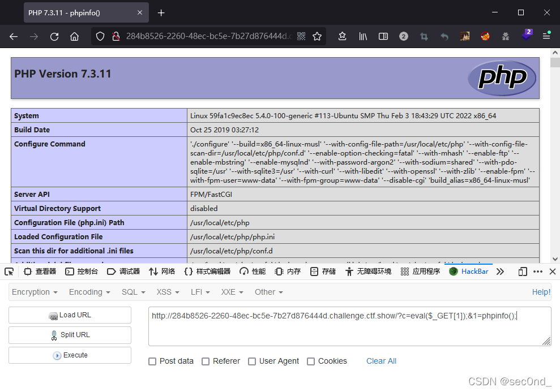This screenshot has height=392, width=560.
Task: Expand the Encoding dropdown
Action: coord(89,292)
